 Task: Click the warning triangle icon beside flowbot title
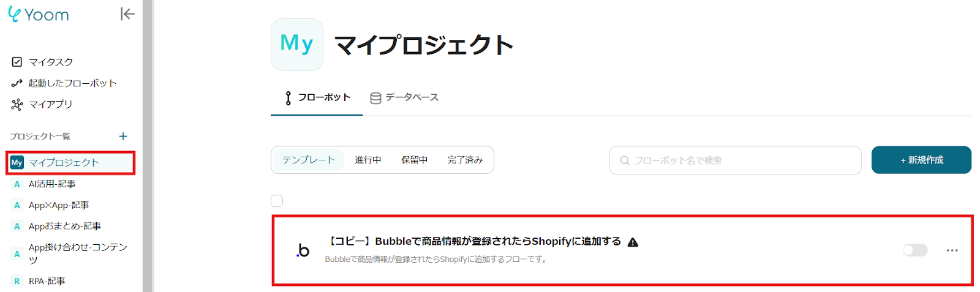click(633, 242)
